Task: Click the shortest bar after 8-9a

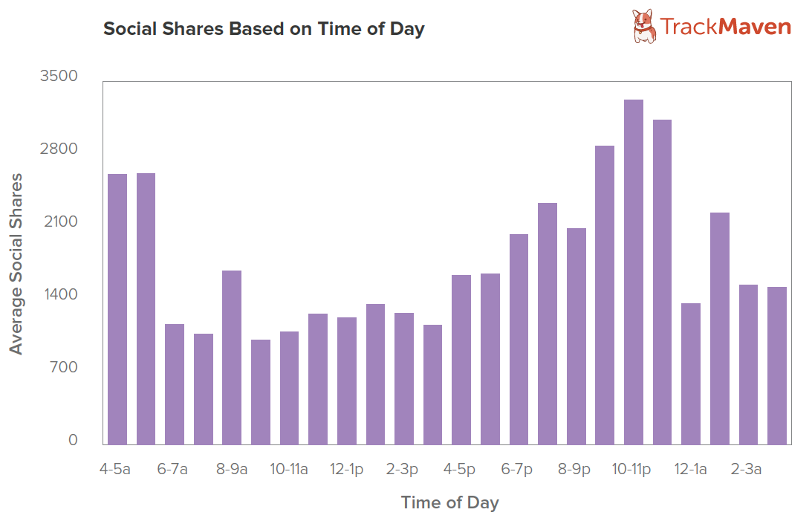Action: 261,392
